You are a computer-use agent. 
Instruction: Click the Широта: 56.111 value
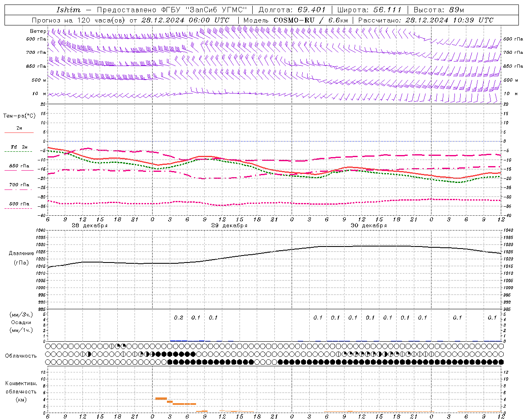pyautogui.click(x=369, y=10)
